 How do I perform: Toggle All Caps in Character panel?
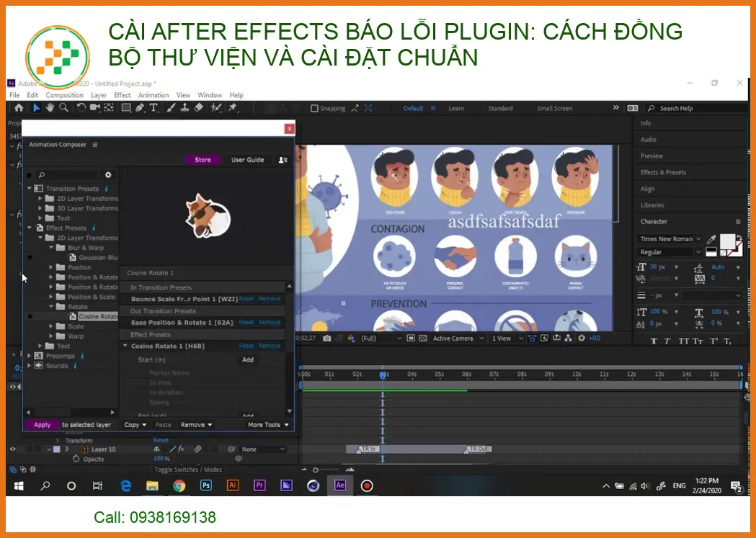coord(683,341)
